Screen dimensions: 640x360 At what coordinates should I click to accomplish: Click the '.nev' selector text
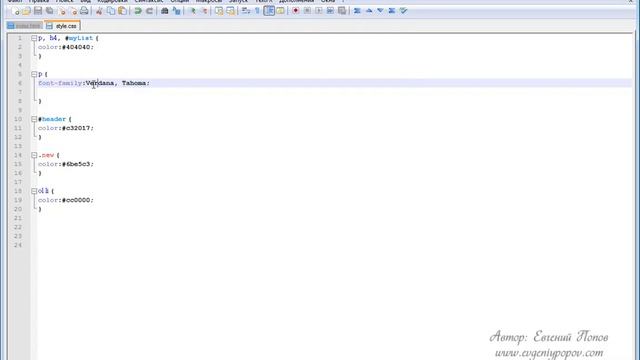46,155
